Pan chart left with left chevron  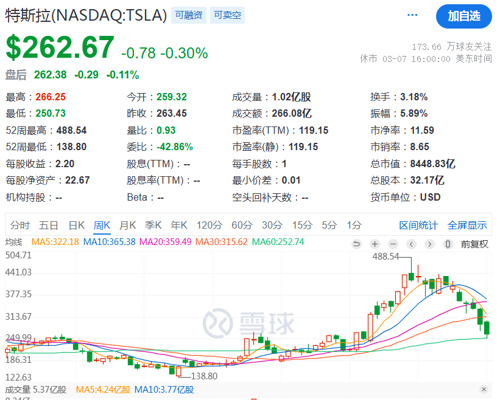pyautogui.click(x=412, y=244)
